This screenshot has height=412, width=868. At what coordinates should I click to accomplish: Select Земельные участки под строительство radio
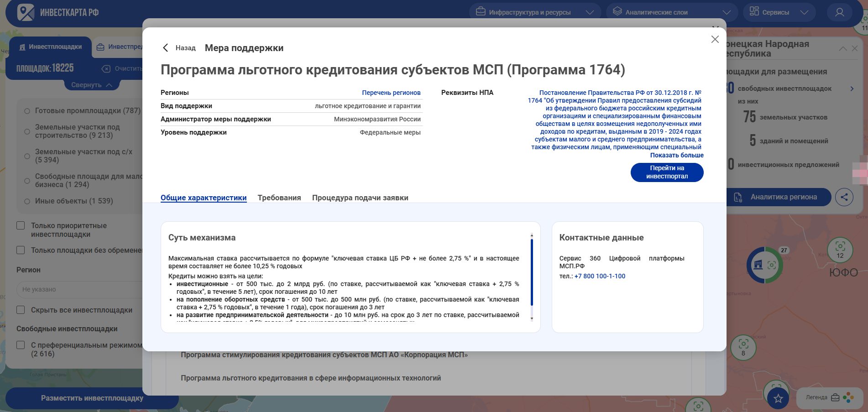point(27,131)
